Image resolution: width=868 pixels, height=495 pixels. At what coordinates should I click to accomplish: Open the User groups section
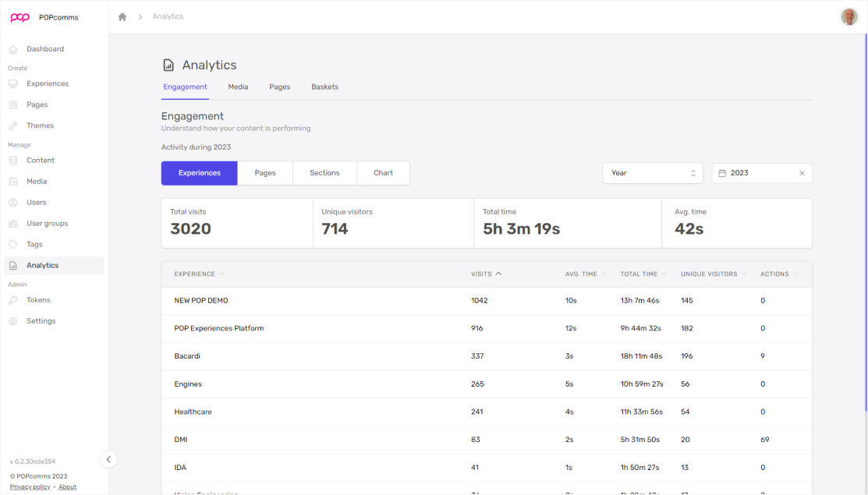[45, 223]
